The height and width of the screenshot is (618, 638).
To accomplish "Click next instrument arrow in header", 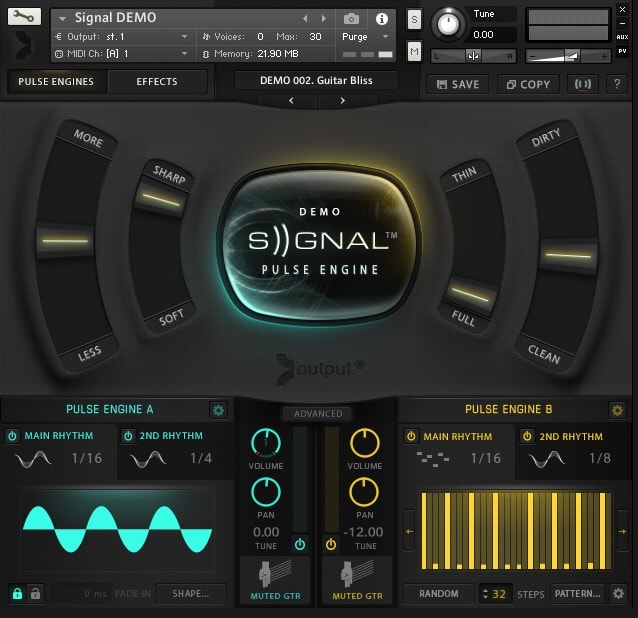I will pos(324,19).
